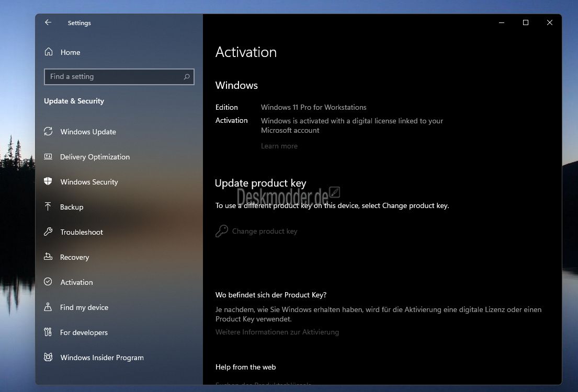This screenshot has width=578, height=392.
Task: Go to Settings Home
Action: click(x=70, y=52)
